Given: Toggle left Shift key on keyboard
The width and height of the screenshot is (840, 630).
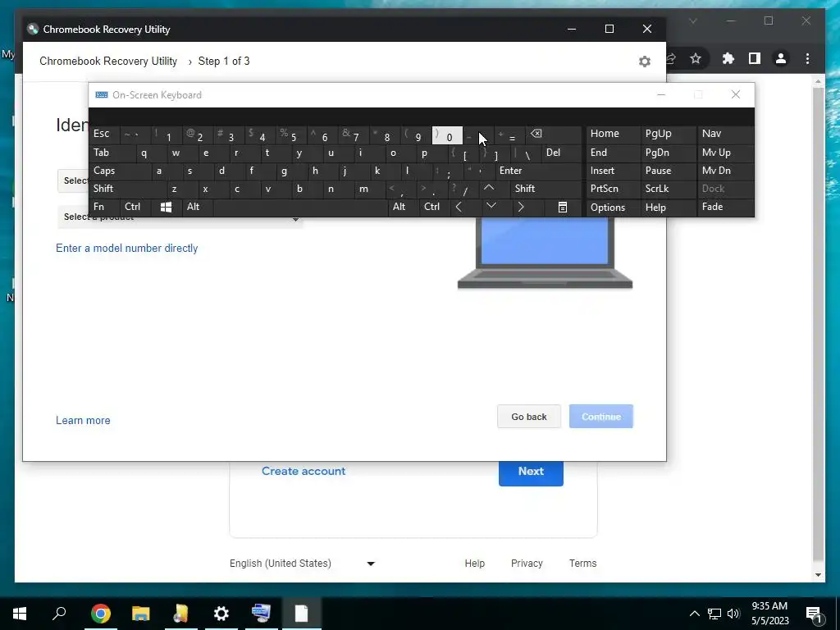Looking at the screenshot, I should coord(127,189).
